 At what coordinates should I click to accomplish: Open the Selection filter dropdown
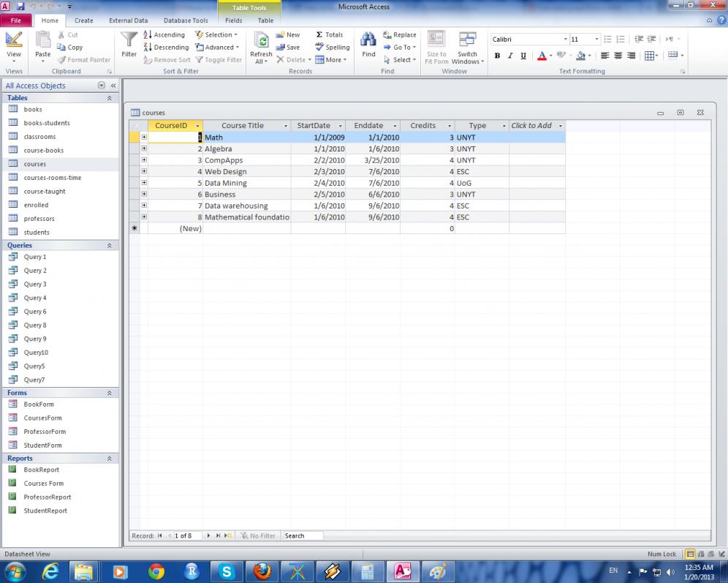pos(216,35)
